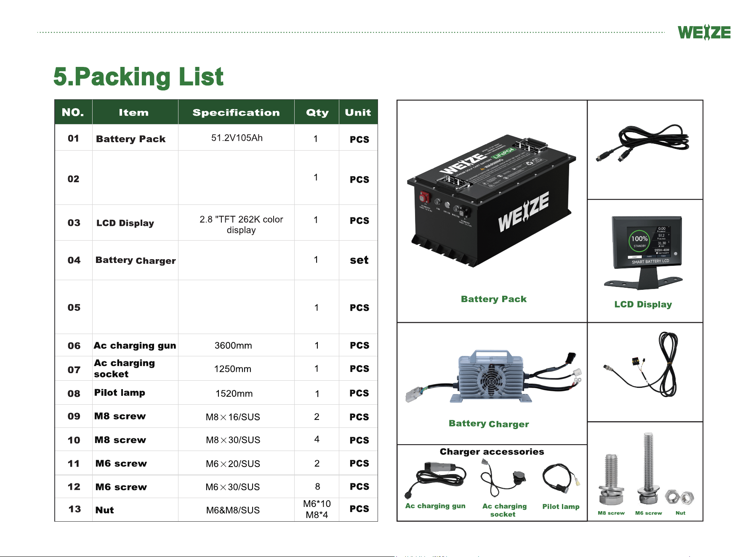Click the 'NO.' column header
The width and height of the screenshot is (756, 557).
click(x=73, y=112)
